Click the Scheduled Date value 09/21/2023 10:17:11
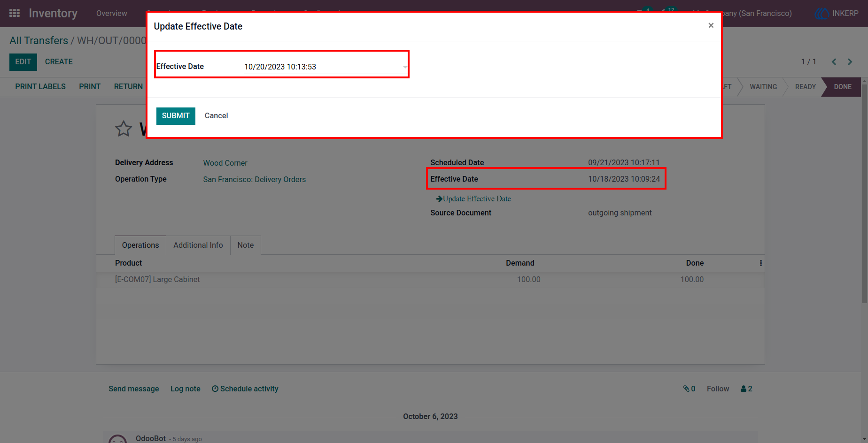This screenshot has height=443, width=868. point(624,163)
